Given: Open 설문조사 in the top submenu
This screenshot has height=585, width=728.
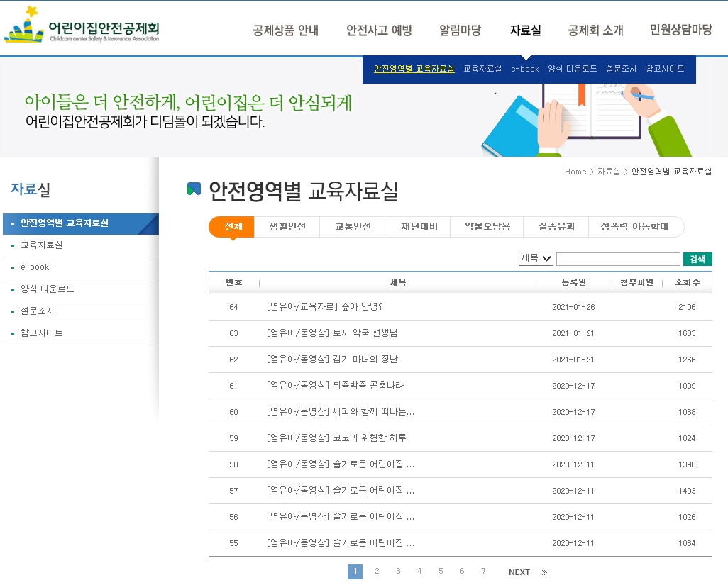Looking at the screenshot, I should point(621,69).
